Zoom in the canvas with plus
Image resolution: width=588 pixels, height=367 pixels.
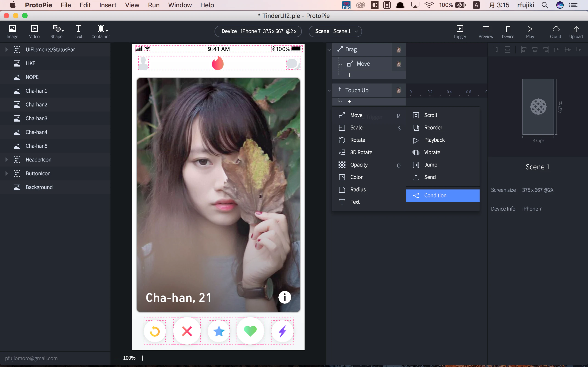pos(143,358)
